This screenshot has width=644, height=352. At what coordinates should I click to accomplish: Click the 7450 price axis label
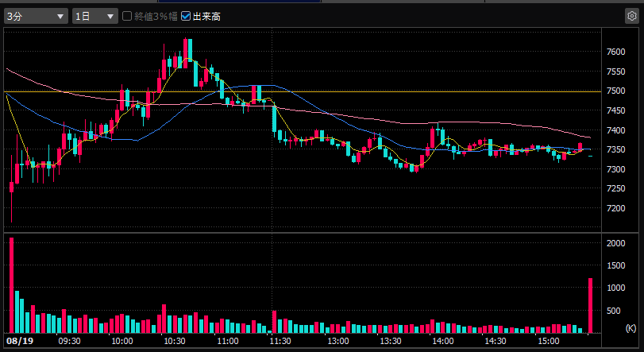point(615,110)
